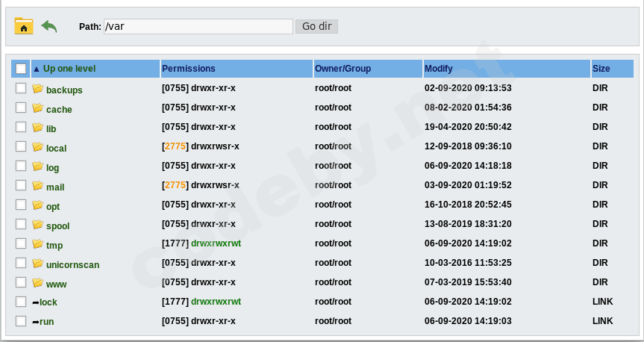Click the date 06-09-2020 14:19:03

(468, 321)
